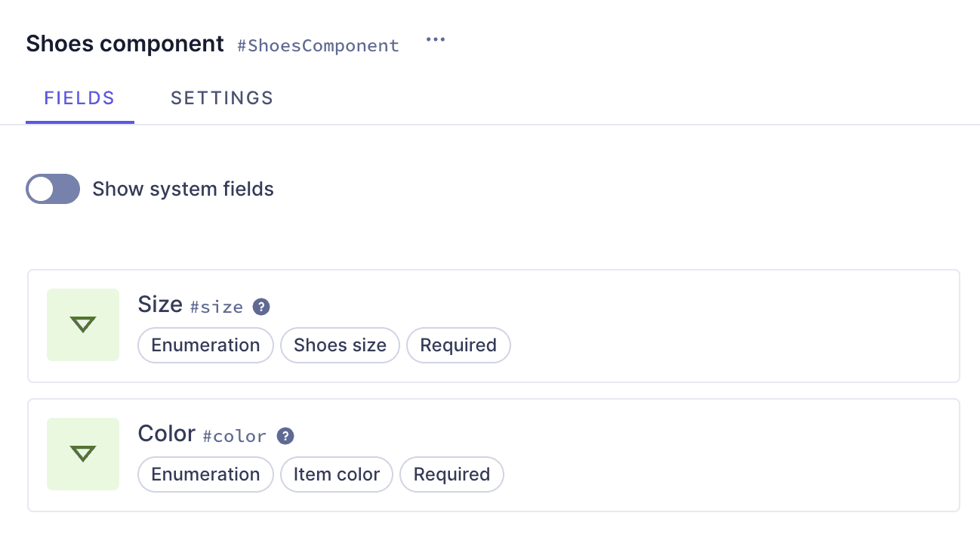Screen dimensions: 980x547
Task: Click the Color field enumeration type icon
Action: tap(83, 454)
